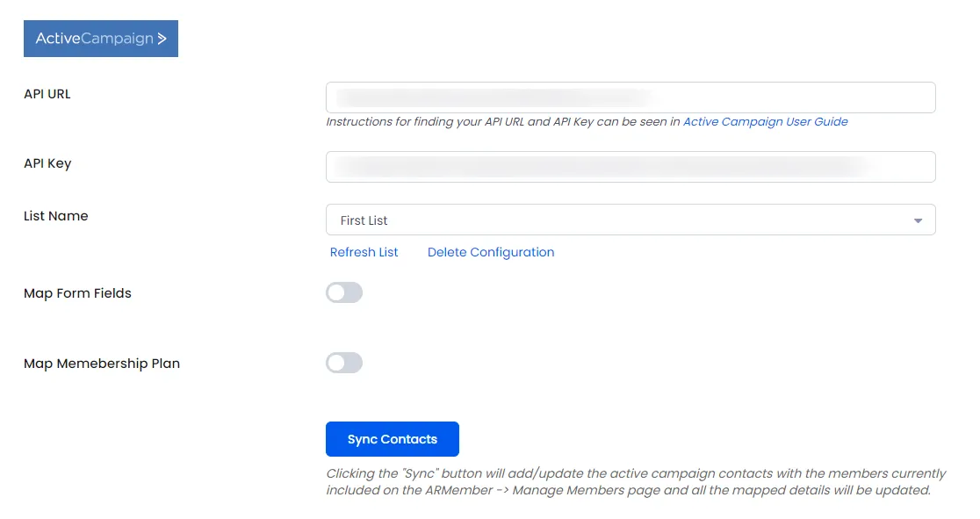Click Delete Configuration link
This screenshot has height=519, width=980.
(x=491, y=252)
